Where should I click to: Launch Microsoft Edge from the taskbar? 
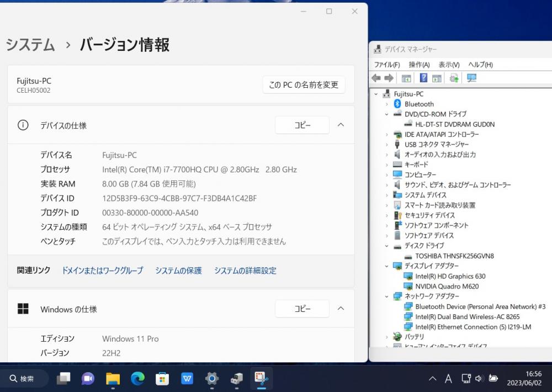pos(137,379)
